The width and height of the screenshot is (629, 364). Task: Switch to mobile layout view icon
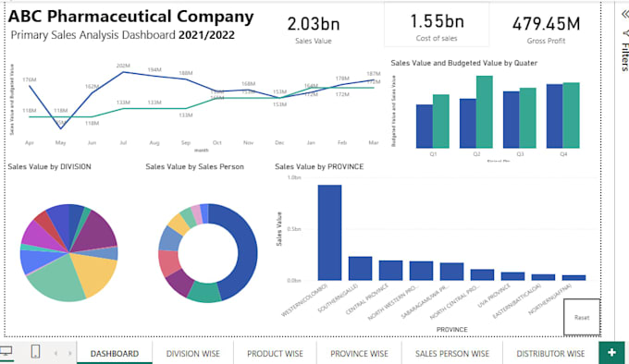[x=35, y=352]
